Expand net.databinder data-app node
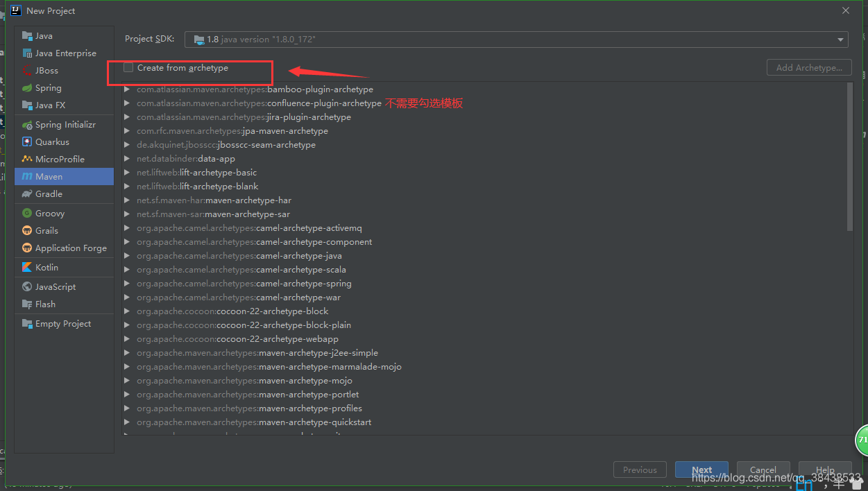Image resolution: width=868 pixels, height=491 pixels. click(x=127, y=159)
